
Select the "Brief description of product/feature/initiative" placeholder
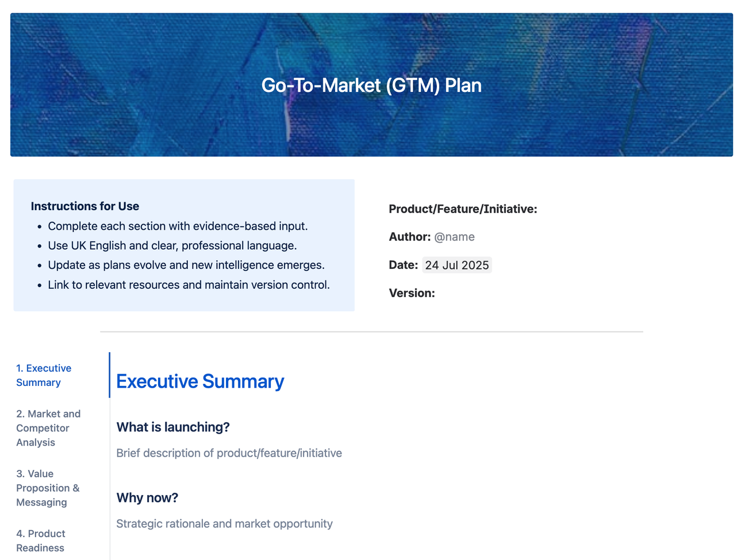tap(229, 453)
